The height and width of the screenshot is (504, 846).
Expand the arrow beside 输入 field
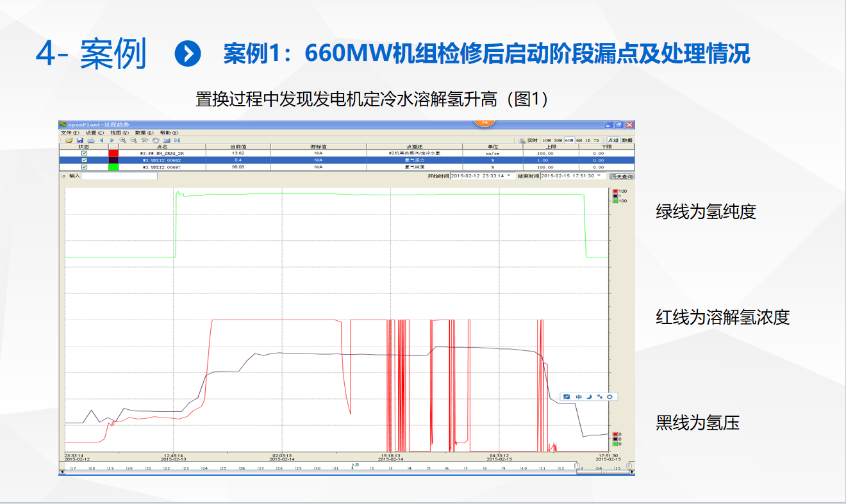[x=63, y=175]
